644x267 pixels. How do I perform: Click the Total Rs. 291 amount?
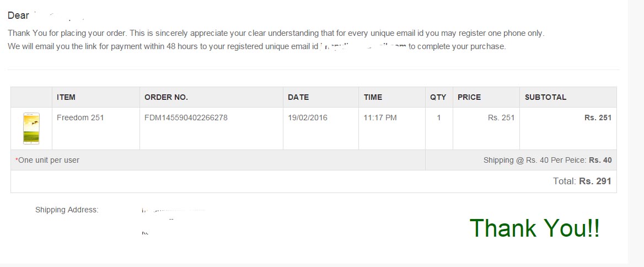(x=595, y=181)
